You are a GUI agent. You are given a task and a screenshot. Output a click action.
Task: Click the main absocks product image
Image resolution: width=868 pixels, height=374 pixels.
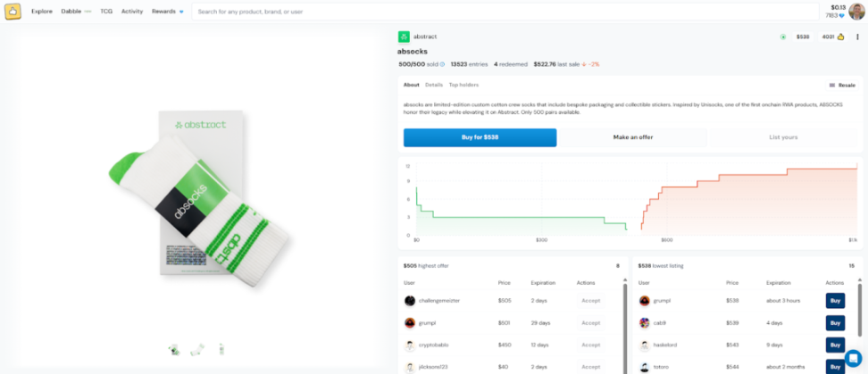pos(197,198)
